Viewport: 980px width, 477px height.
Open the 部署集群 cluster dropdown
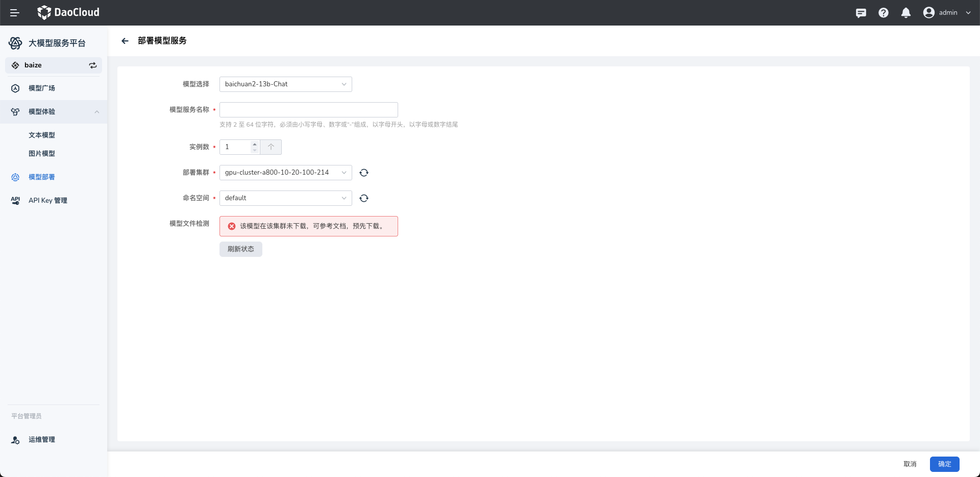(x=285, y=173)
